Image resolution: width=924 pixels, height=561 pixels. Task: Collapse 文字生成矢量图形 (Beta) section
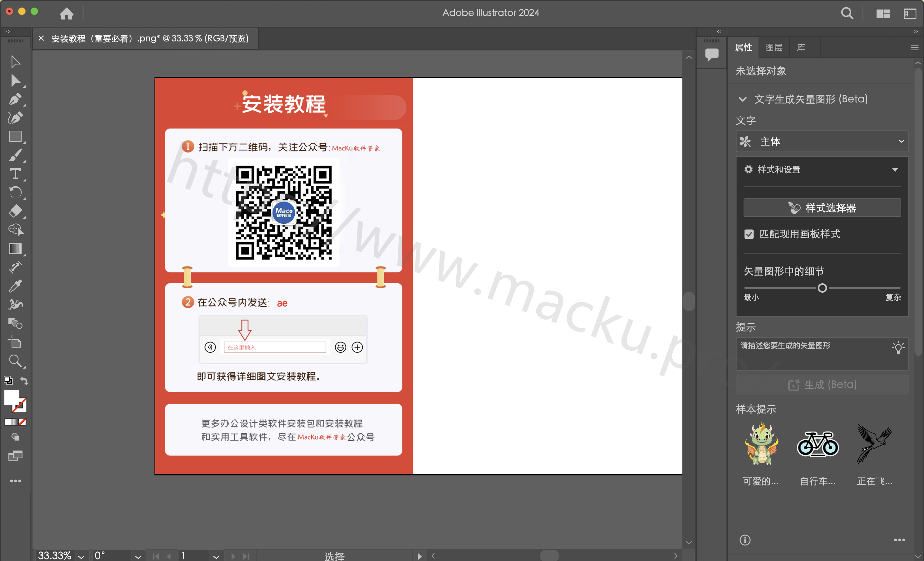click(743, 99)
